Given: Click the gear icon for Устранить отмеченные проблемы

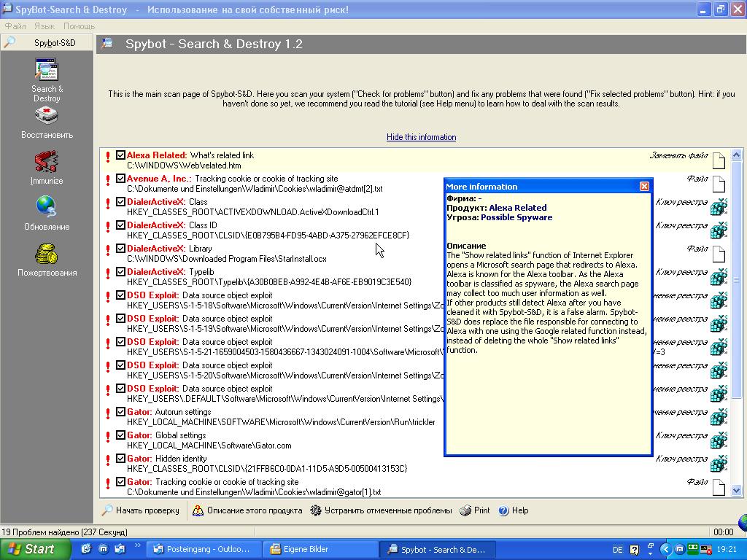Looking at the screenshot, I should tap(315, 510).
